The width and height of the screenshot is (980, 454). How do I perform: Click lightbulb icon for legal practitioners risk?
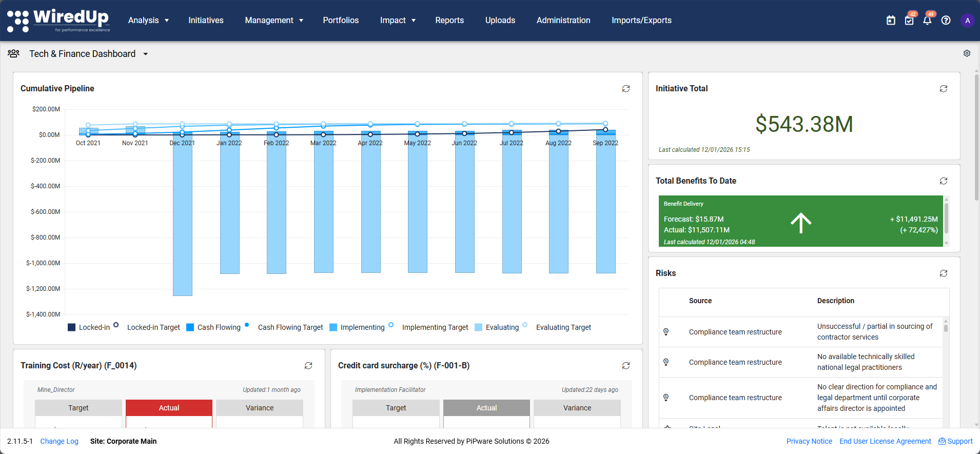[666, 362]
